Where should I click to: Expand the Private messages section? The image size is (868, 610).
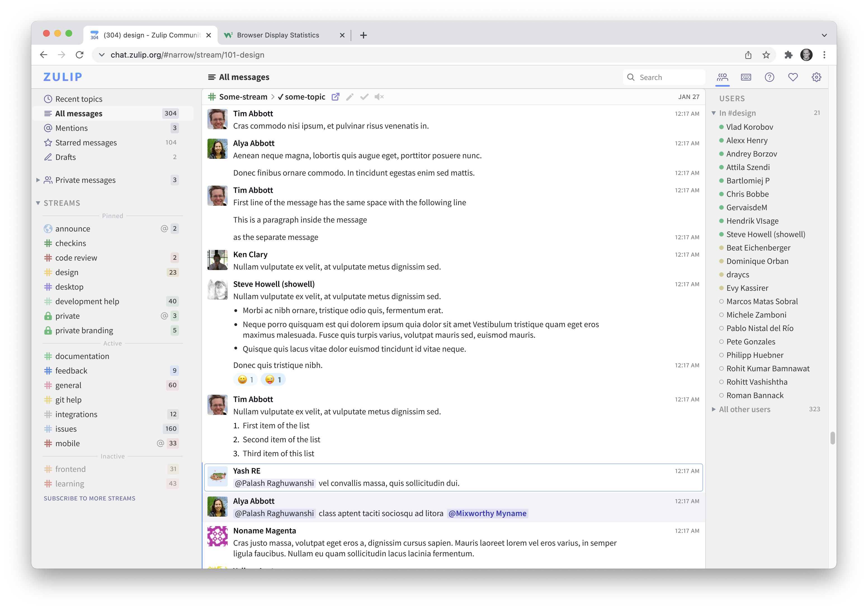[39, 180]
